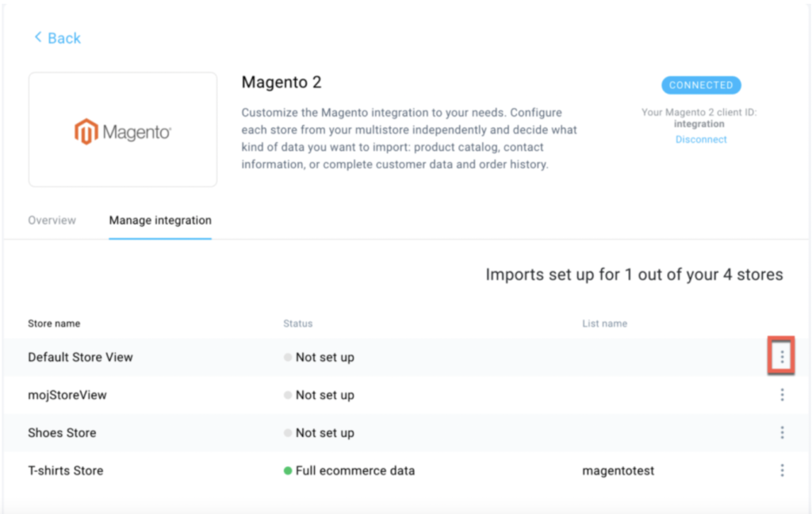Click the CONNECTED status badge

[x=701, y=85]
